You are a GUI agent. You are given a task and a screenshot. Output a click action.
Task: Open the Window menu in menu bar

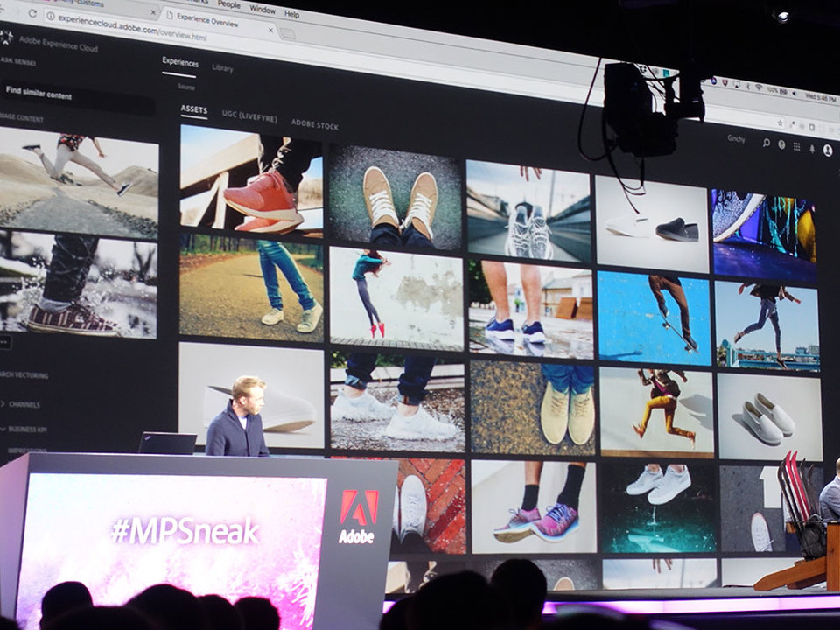[262, 9]
